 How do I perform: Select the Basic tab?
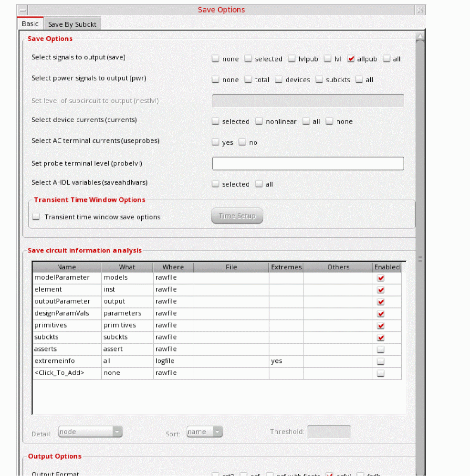[30, 24]
